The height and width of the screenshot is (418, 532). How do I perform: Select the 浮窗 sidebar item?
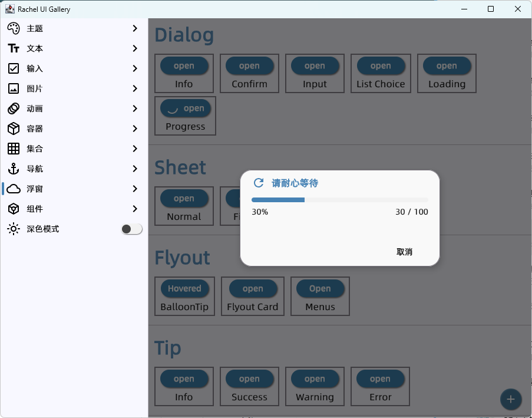(74, 189)
